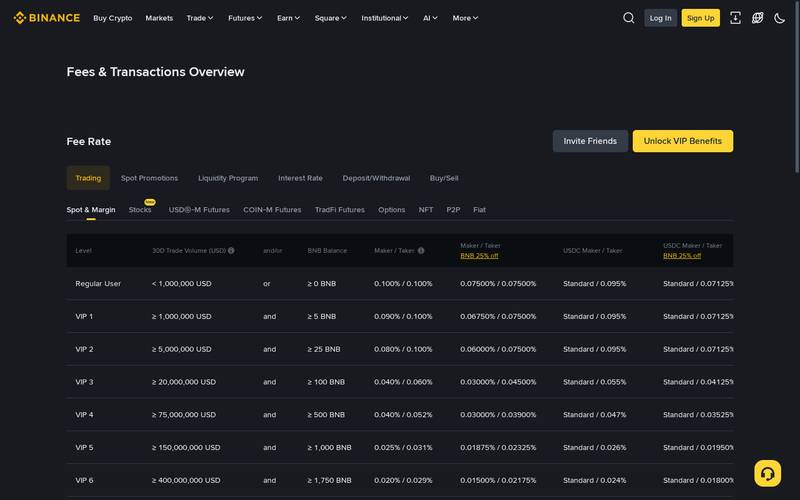Expand the Futures menu dropdown
Viewport: 800px width, 500px height.
pyautogui.click(x=245, y=18)
